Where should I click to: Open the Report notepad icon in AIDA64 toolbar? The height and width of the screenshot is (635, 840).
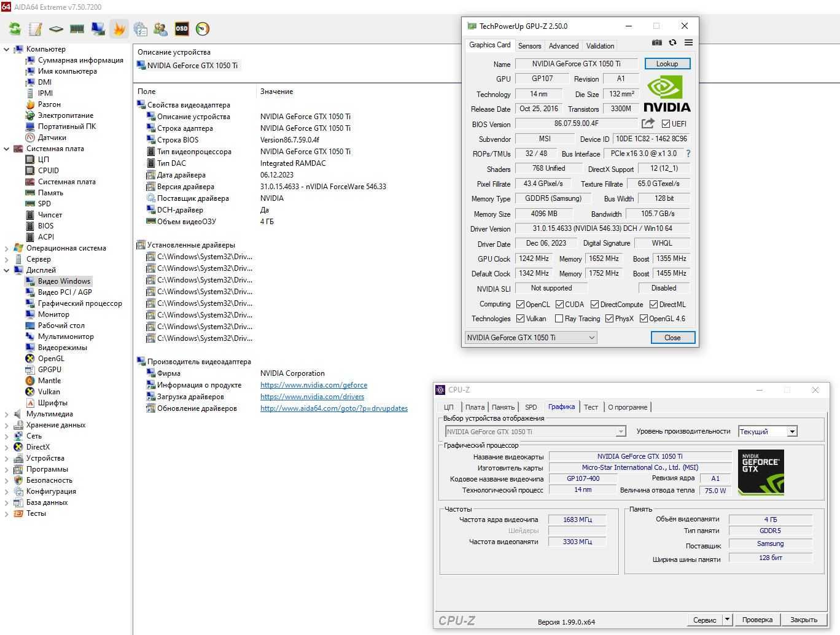pos(36,29)
